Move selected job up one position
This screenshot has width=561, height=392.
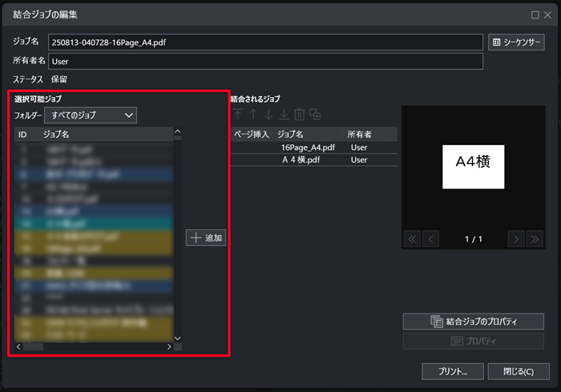[x=253, y=115]
